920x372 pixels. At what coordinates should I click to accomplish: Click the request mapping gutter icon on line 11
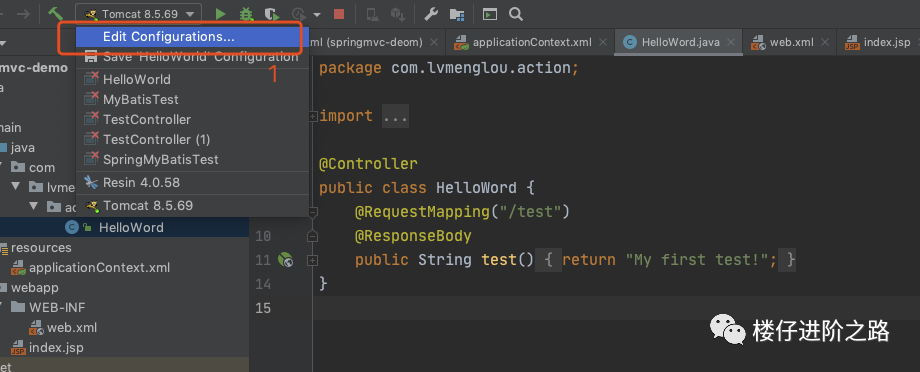click(x=285, y=259)
